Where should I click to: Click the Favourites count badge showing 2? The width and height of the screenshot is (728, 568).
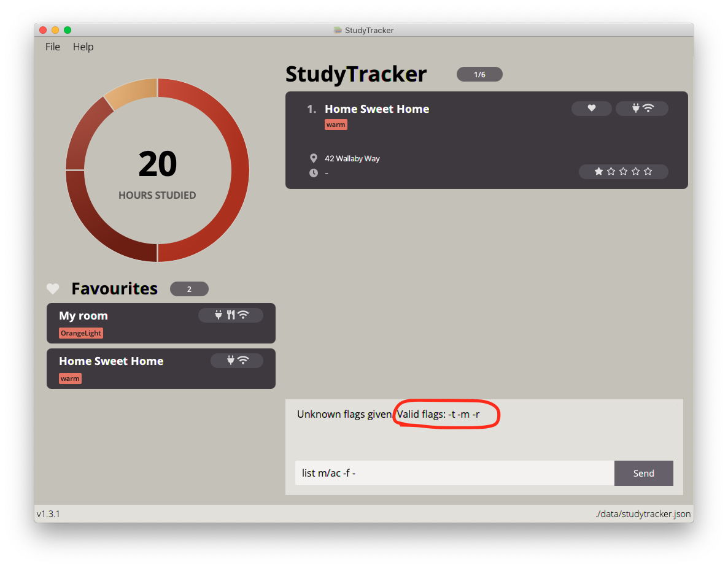click(189, 289)
